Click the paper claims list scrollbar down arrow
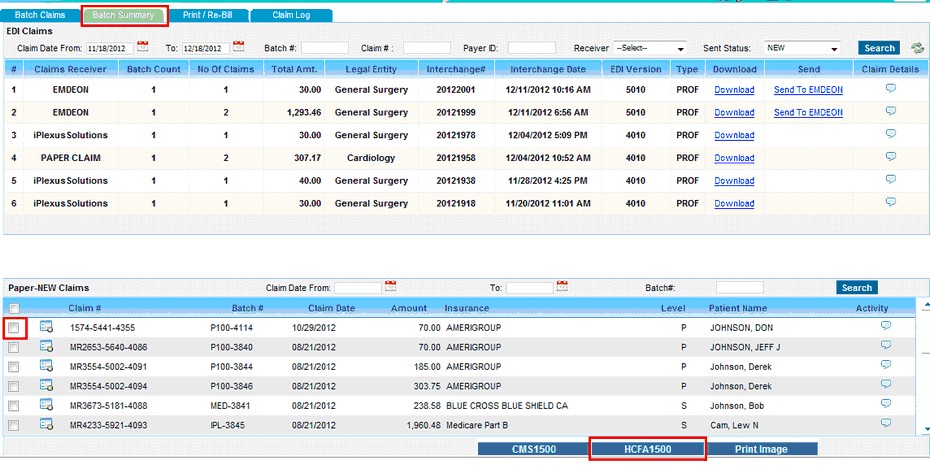The height and width of the screenshot is (465, 930). coord(925,428)
